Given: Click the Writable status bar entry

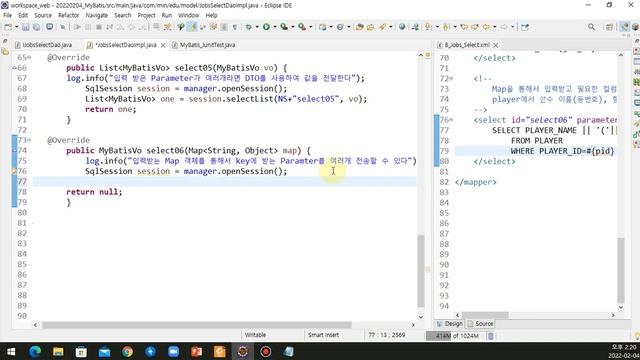Looking at the screenshot, I should (255, 335).
